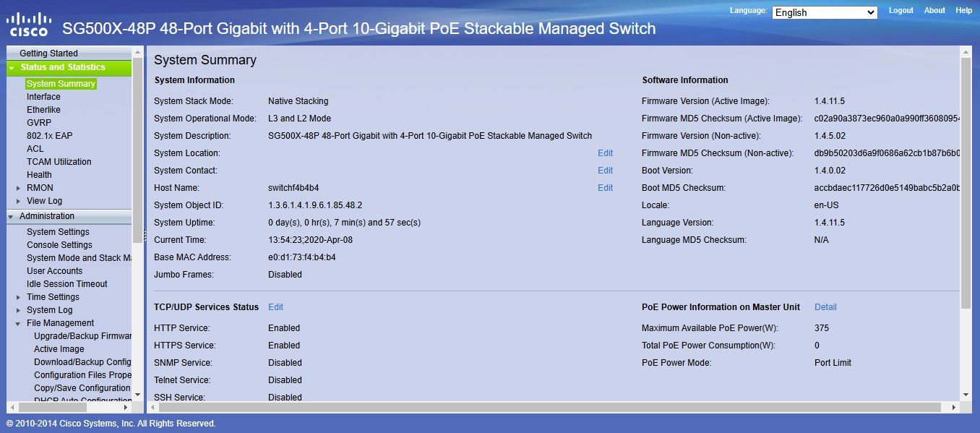
Task: Expand the RMON tree arrow
Action: [19, 188]
